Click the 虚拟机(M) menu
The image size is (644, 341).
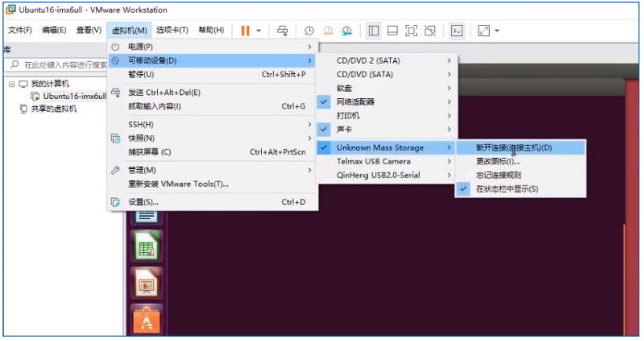coord(130,31)
